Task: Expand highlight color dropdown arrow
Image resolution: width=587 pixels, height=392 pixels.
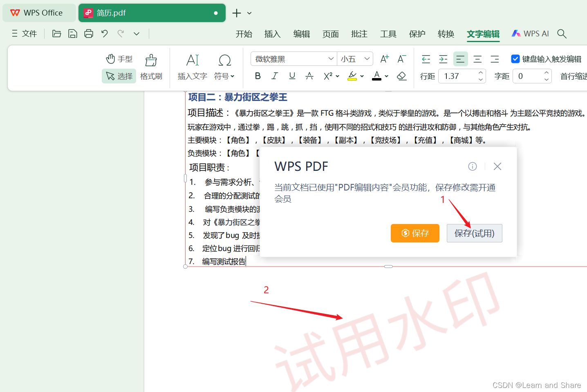Action: coord(362,76)
